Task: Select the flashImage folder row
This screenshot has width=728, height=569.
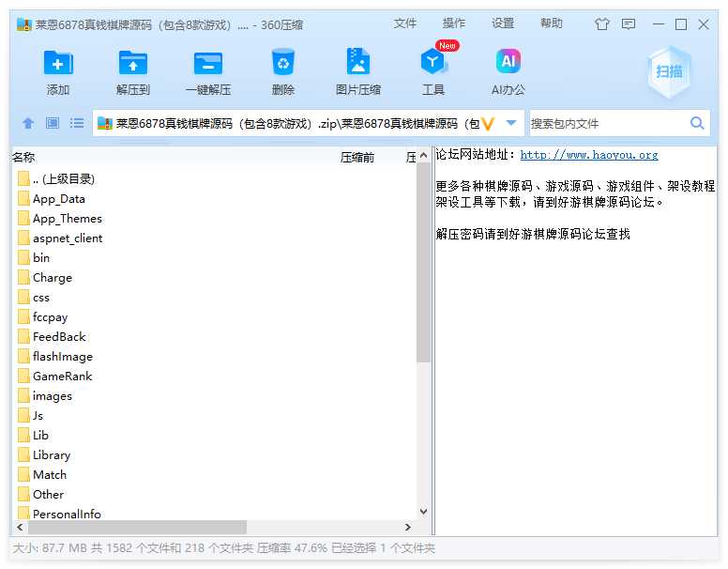Action: [x=216, y=356]
